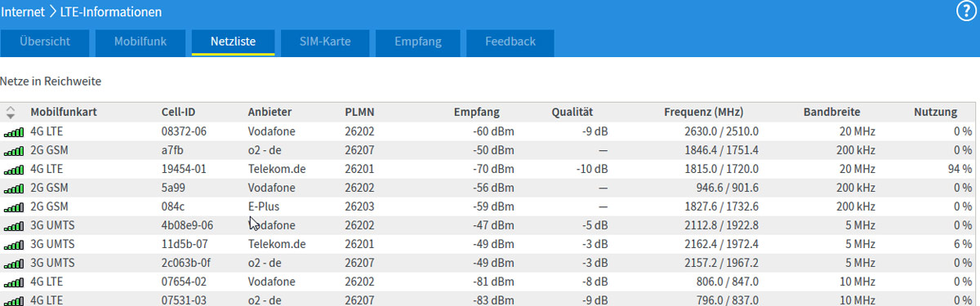Screen dimensions: 980x306
Task: Select the Telekom.de 11d5b-07 UMTS row
Action: (x=490, y=244)
